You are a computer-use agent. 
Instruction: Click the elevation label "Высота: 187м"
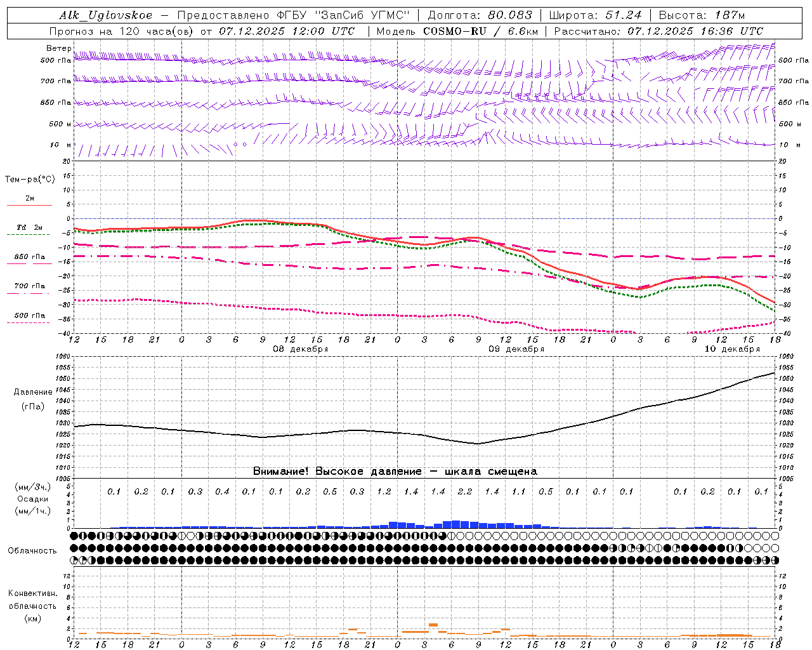pyautogui.click(x=702, y=15)
